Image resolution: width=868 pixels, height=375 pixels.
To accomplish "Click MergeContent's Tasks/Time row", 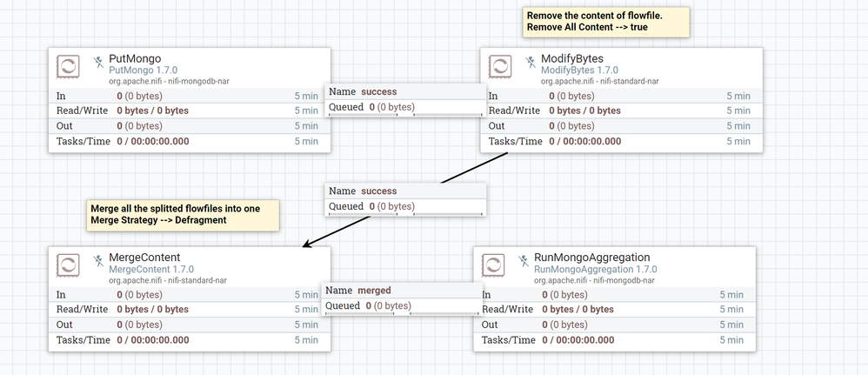I will click(190, 340).
